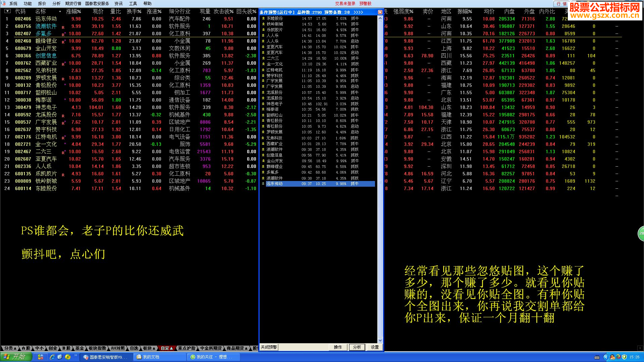Select stock row 300366 创意信息
Screen dimensions: 644x362
coord(129,56)
